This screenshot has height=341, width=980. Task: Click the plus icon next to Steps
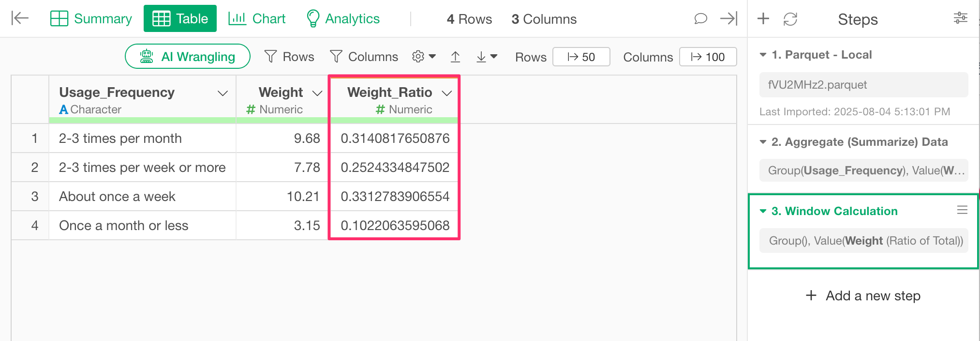point(763,19)
